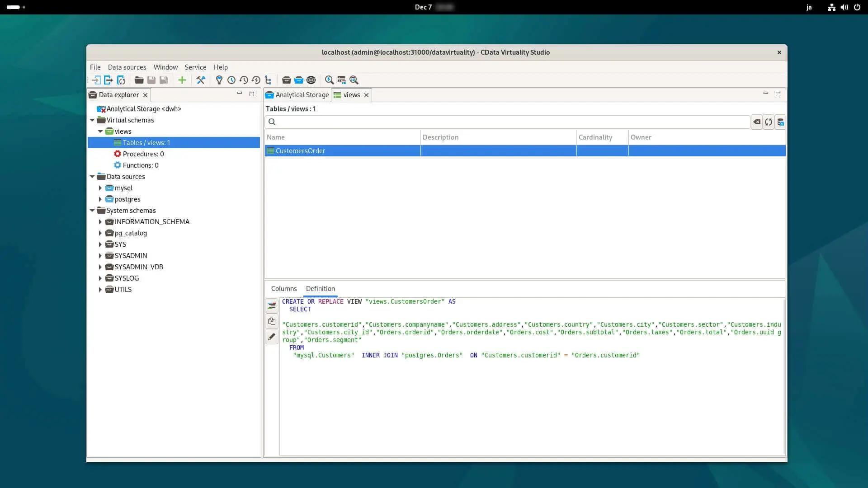Open the system volume indicator
This screenshot has width=868, height=488.
[844, 7]
